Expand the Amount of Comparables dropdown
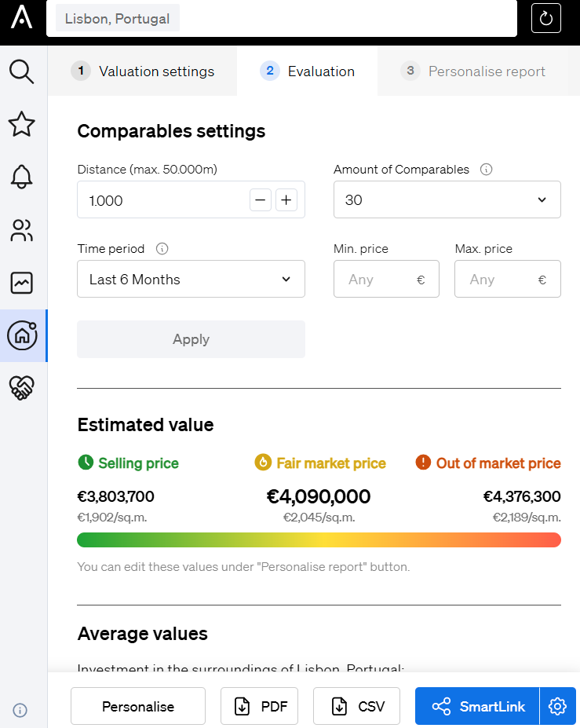 (x=447, y=199)
